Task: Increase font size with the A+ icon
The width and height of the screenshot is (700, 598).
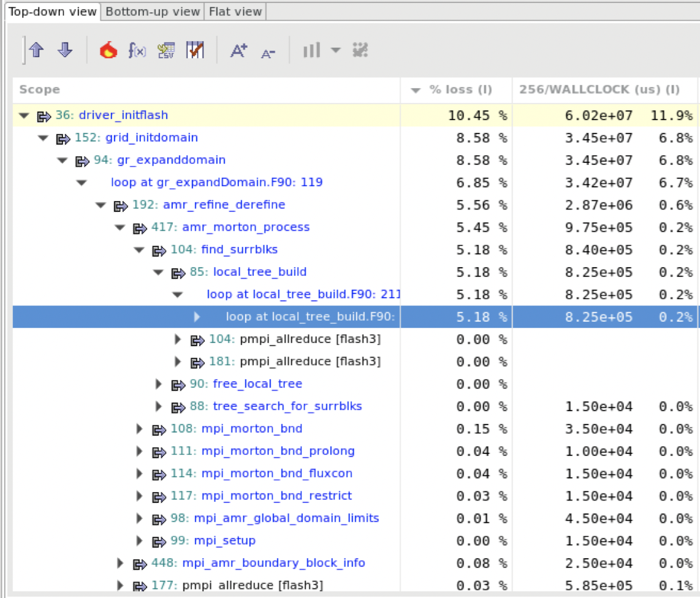Action: (238, 51)
